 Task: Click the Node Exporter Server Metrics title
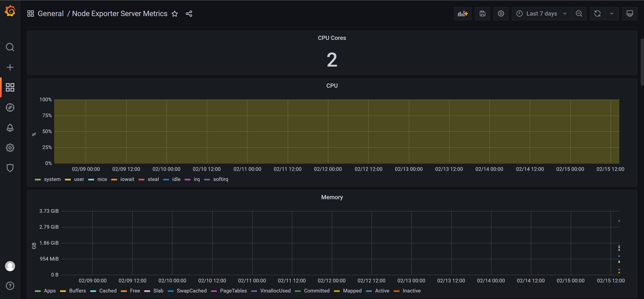[120, 14]
